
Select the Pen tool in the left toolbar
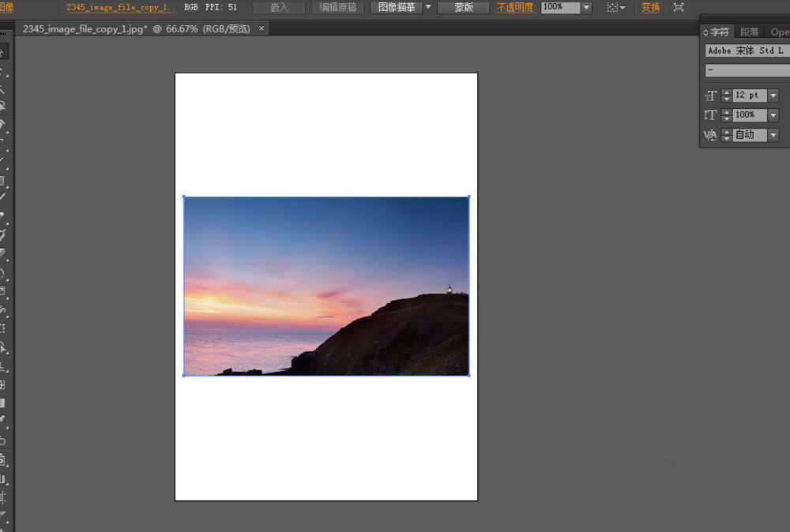[x=3, y=123]
